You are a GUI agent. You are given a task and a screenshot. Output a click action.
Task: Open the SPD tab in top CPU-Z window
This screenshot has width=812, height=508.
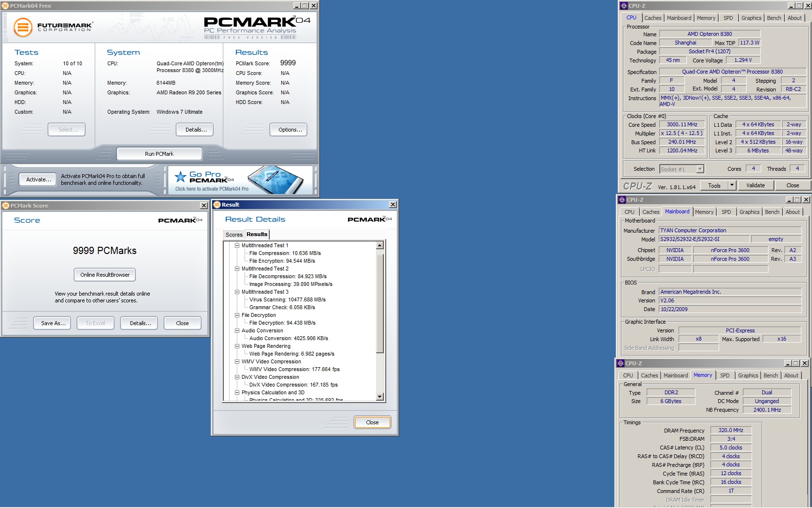pos(728,18)
